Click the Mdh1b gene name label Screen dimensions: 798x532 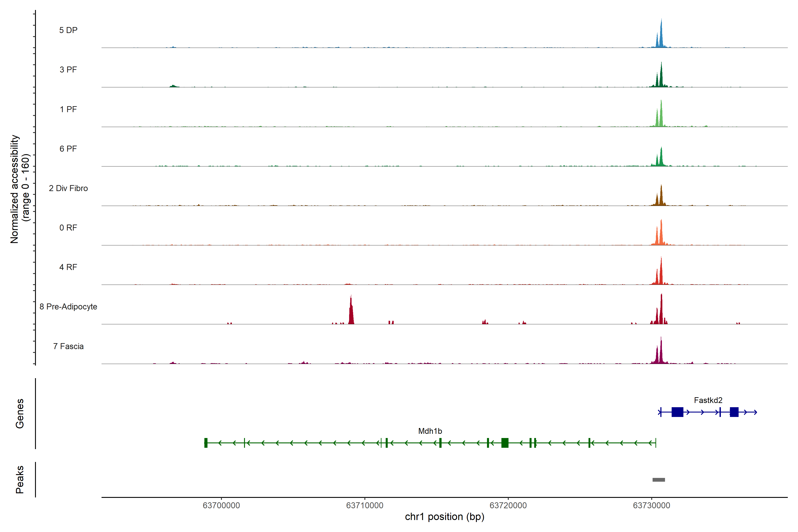(x=430, y=431)
